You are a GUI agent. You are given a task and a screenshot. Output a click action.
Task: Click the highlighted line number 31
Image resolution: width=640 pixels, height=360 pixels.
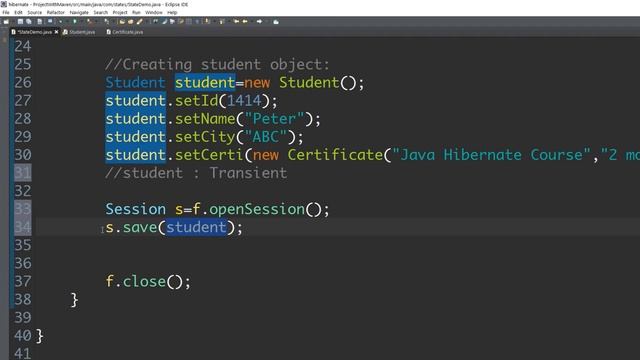click(23, 173)
